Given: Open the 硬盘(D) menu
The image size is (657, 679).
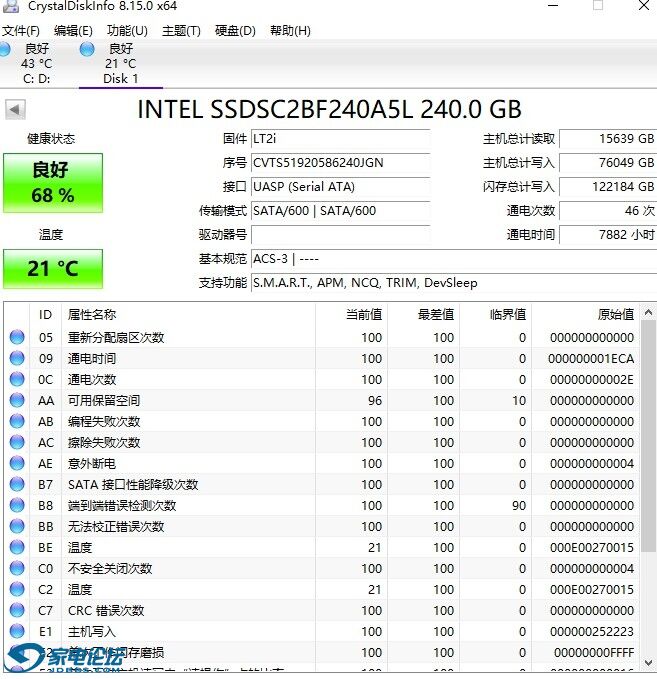Looking at the screenshot, I should [235, 31].
